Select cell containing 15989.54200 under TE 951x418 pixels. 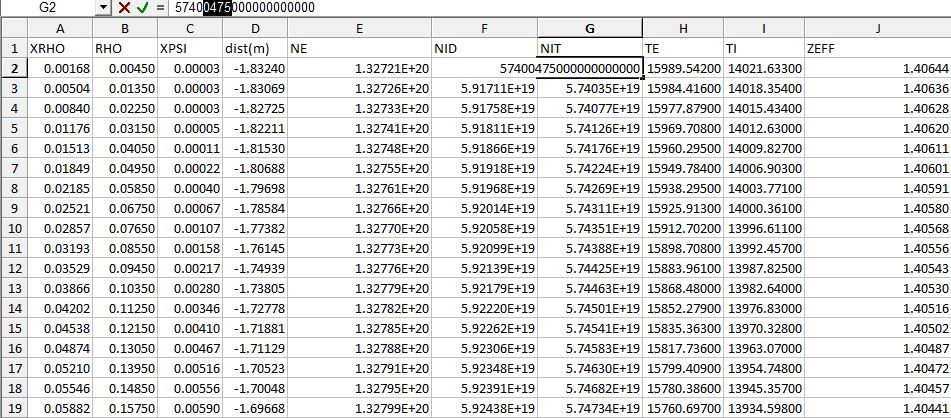683,68
